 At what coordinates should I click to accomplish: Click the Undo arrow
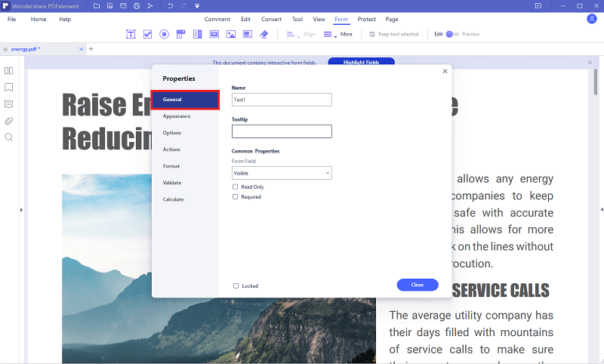tap(171, 6)
